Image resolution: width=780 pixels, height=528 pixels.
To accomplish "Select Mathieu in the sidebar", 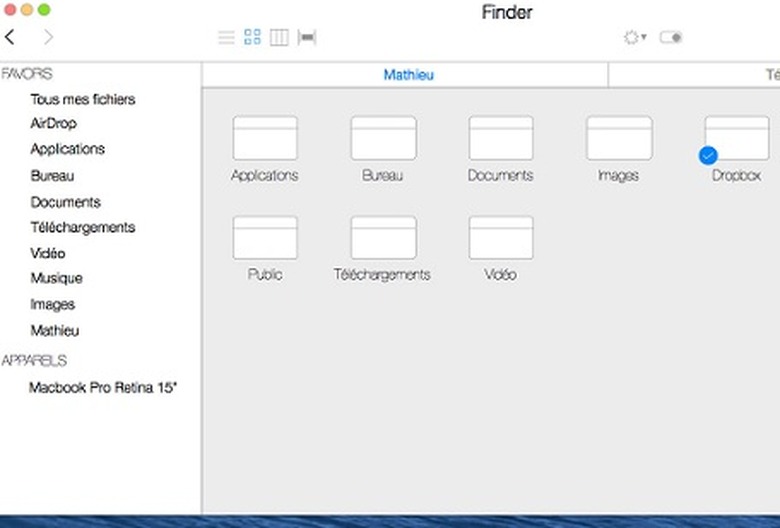I will (x=55, y=330).
